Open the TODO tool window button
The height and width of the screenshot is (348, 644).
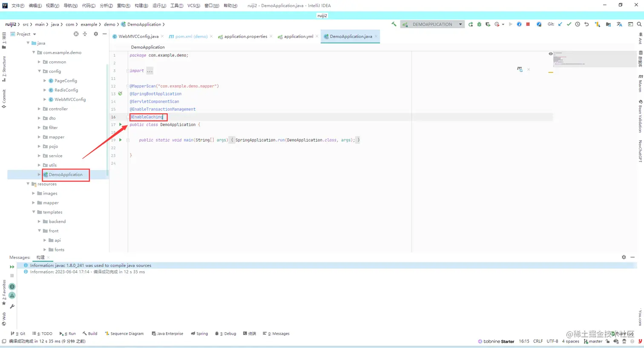[42, 334]
